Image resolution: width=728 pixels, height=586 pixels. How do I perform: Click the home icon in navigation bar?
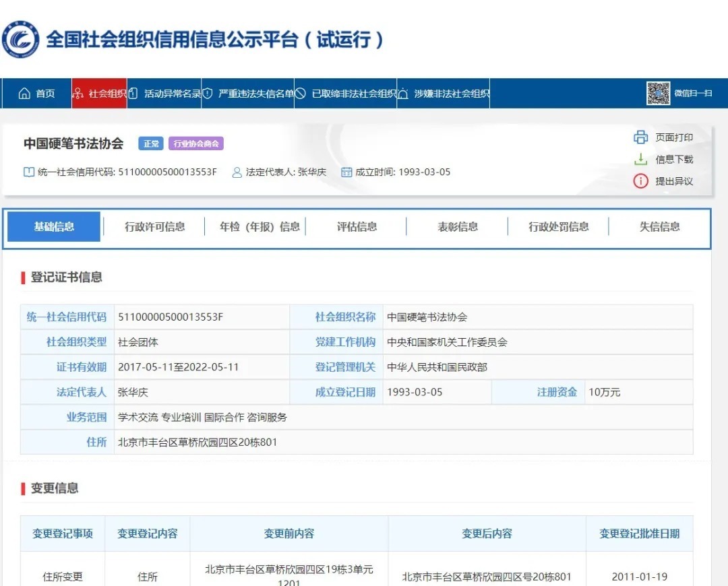tap(25, 94)
